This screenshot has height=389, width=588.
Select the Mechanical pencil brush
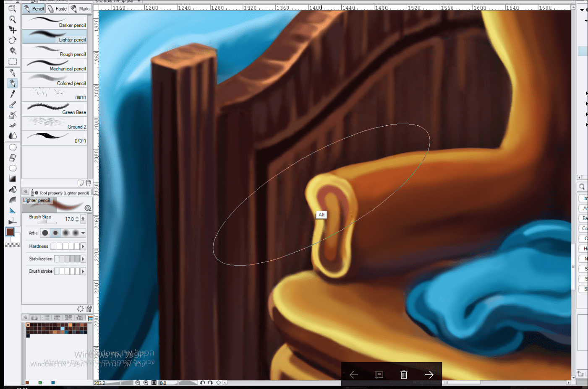click(x=55, y=65)
